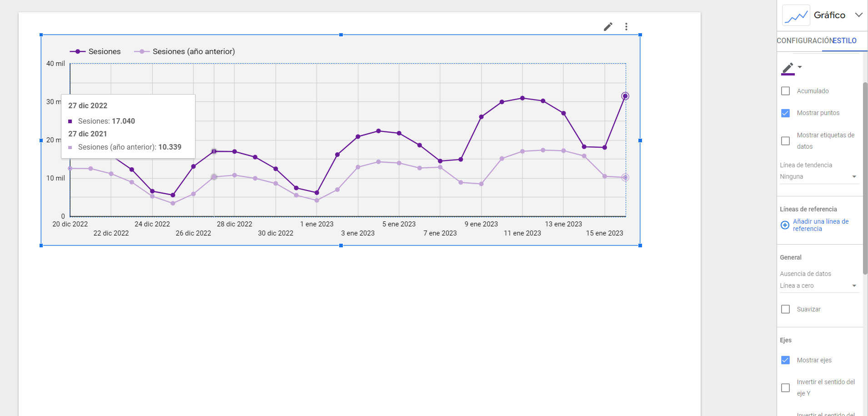Click the pencil edit icon above the chart
This screenshot has height=416, width=868.
point(608,27)
